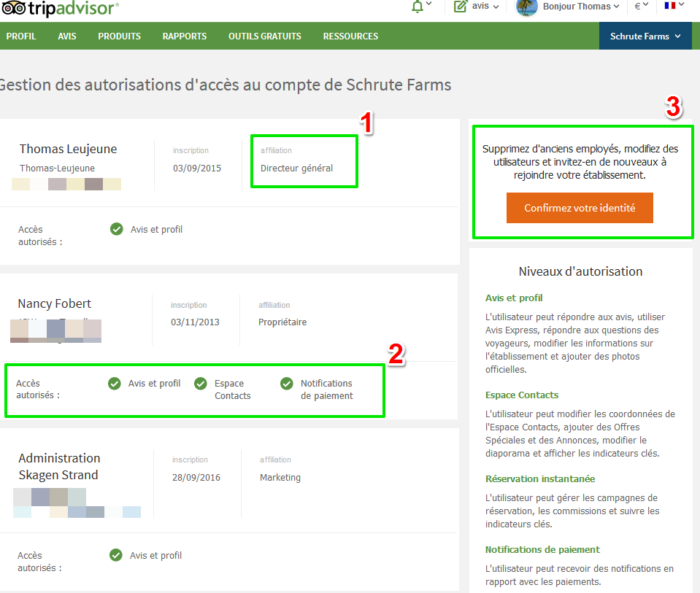Click the Thomas Leujeune name
700x593 pixels.
point(69,149)
